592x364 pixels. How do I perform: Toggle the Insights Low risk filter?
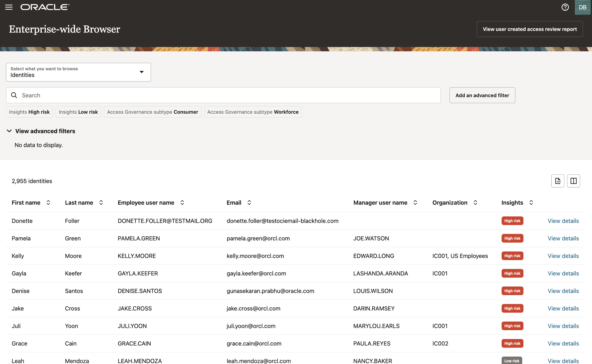click(78, 112)
